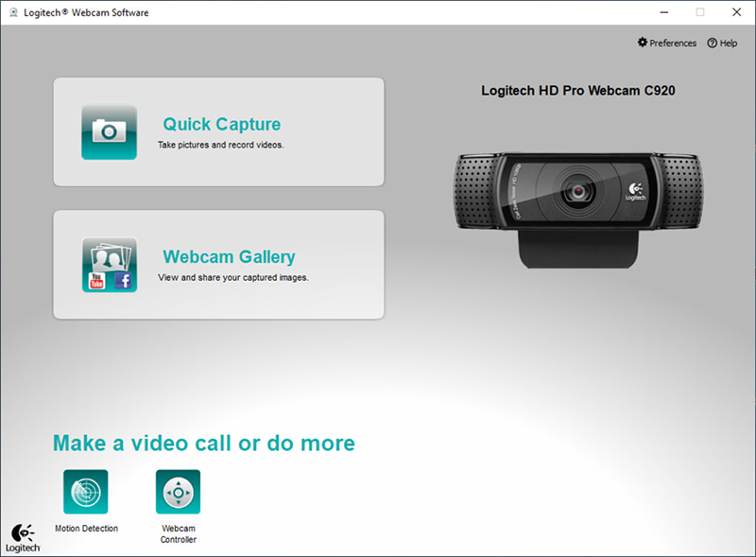
Task: Click the Preferences label
Action: tap(672, 43)
